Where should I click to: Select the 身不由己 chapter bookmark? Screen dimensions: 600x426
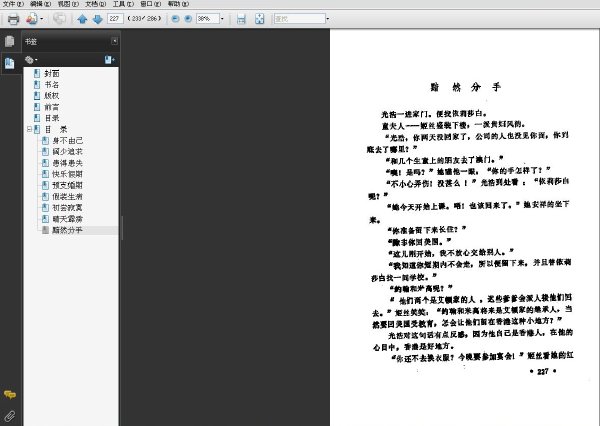click(x=67, y=140)
